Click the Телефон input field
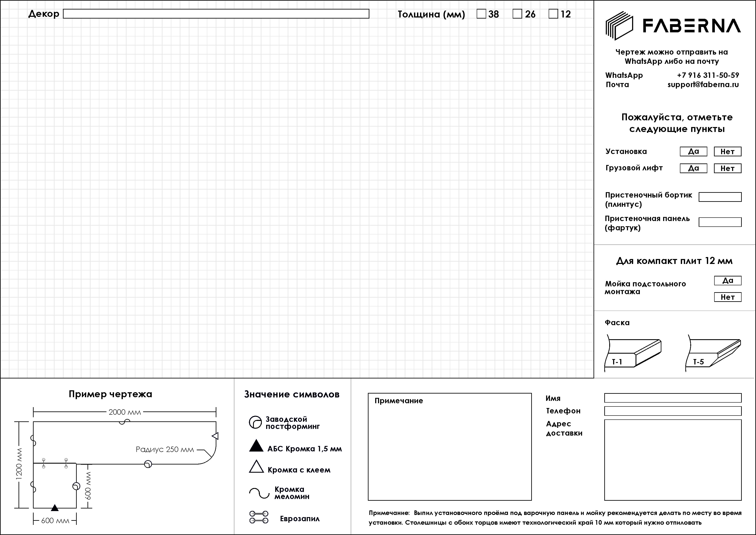Viewport: 756px width, 535px height. coord(673,411)
